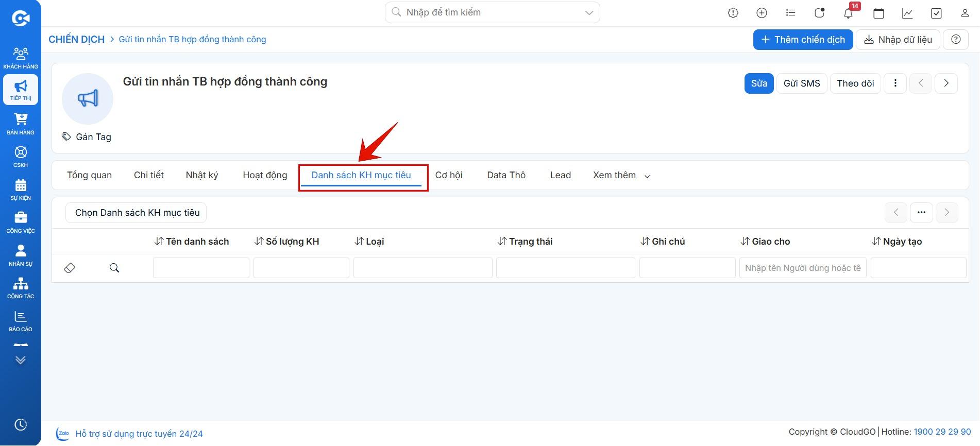Open Công việc module in sidebar
This screenshot has width=980, height=446.
(21, 222)
